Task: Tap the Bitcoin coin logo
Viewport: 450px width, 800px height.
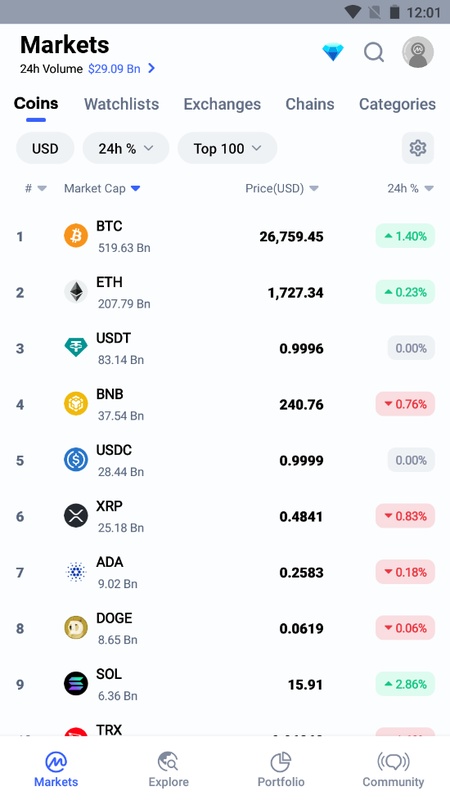Action: pos(76,236)
